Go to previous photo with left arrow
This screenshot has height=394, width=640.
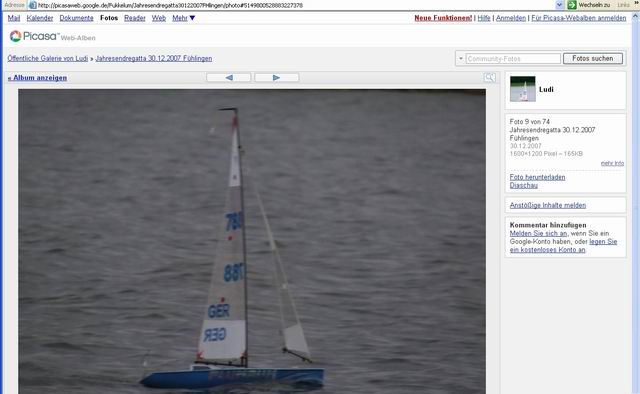(229, 78)
